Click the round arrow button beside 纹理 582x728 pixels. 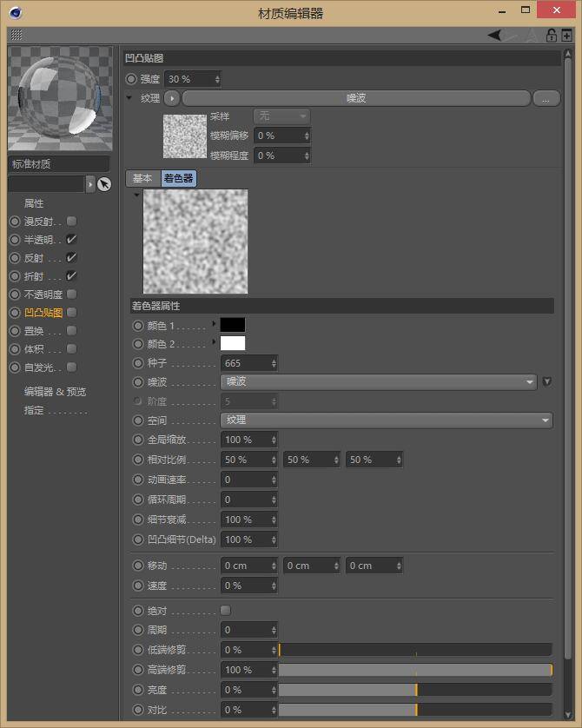[x=171, y=98]
